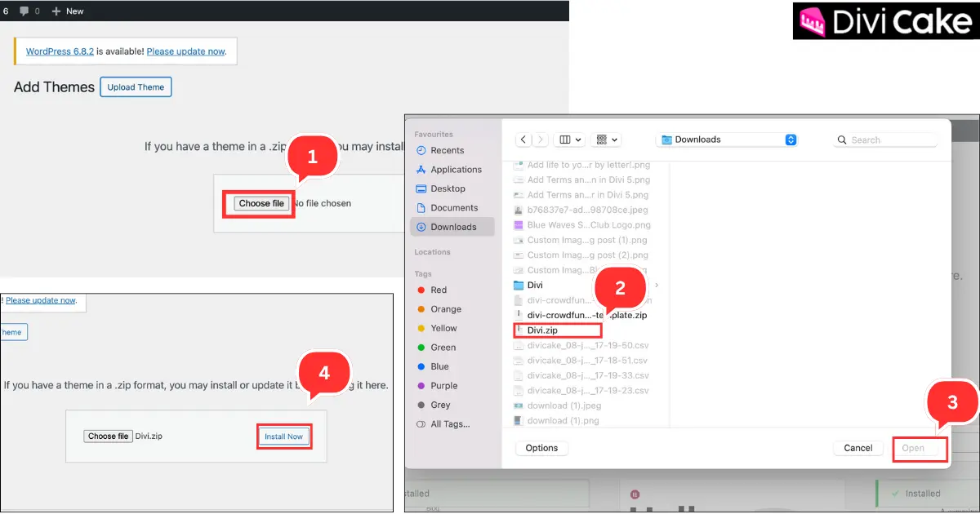The height and width of the screenshot is (514, 980).
Task: Click the Options button in file dialog
Action: 542,448
